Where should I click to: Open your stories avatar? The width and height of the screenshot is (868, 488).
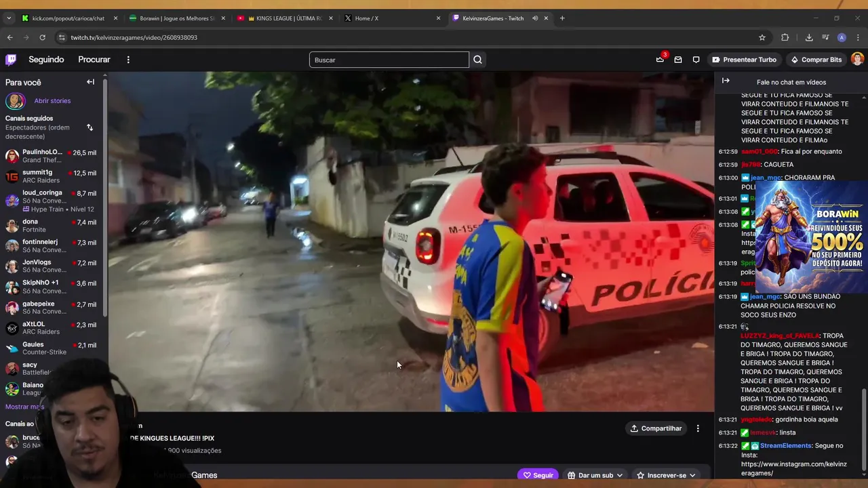15,101
